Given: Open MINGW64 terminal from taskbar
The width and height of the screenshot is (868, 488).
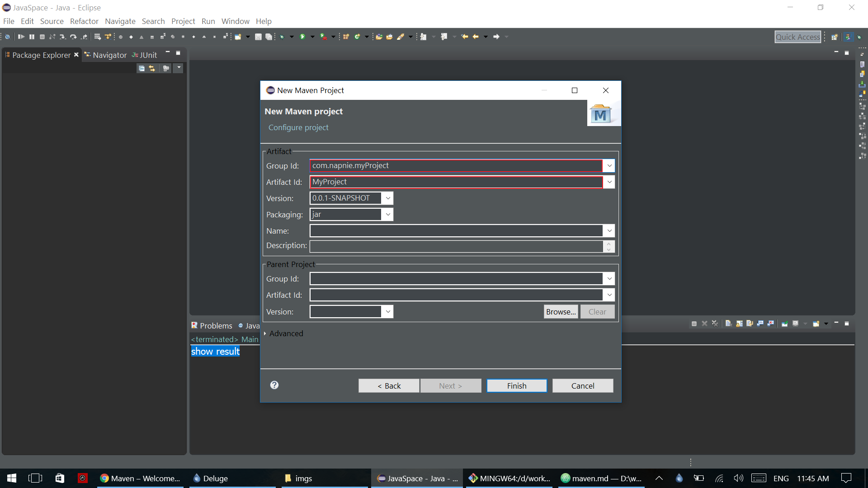Looking at the screenshot, I should (509, 478).
